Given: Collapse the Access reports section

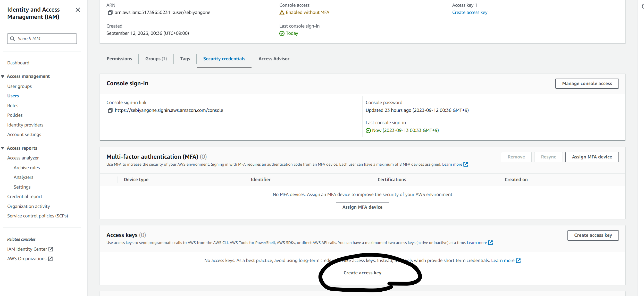Looking at the screenshot, I should point(3,148).
